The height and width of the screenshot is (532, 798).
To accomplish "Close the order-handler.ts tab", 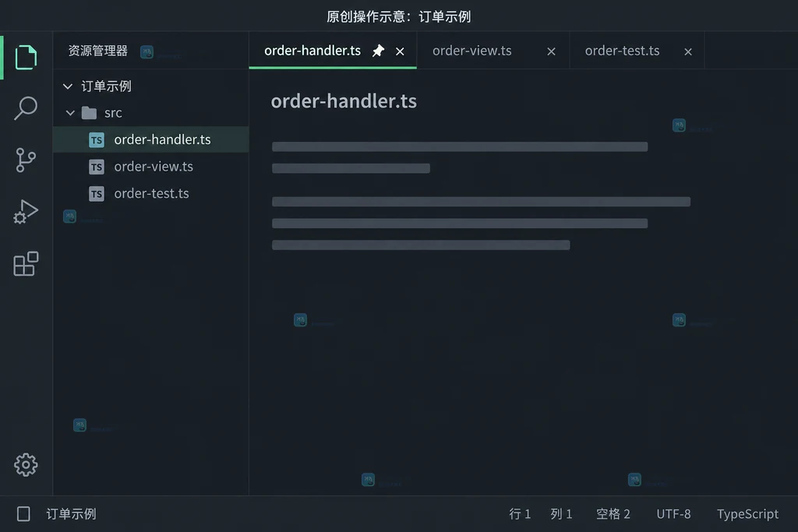I will (x=400, y=51).
